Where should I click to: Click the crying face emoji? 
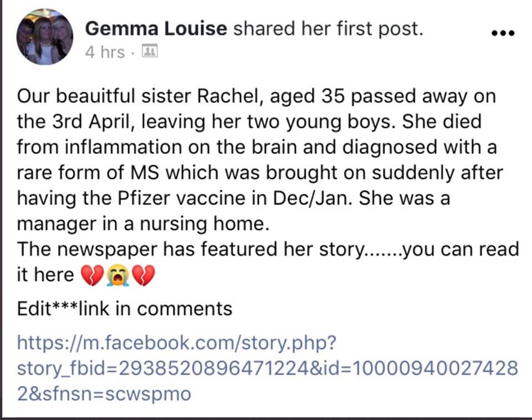pos(117,275)
